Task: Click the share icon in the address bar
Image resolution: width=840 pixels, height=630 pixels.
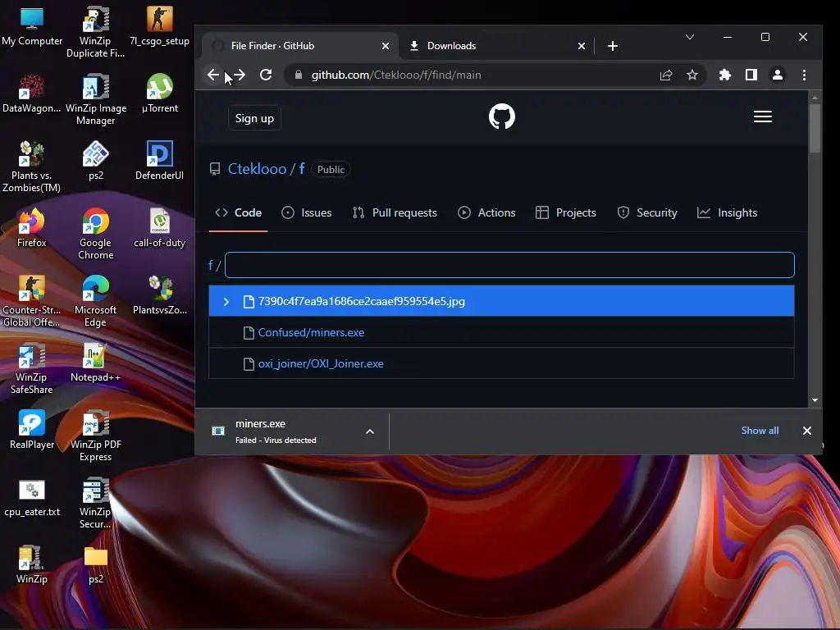Action: coord(666,75)
